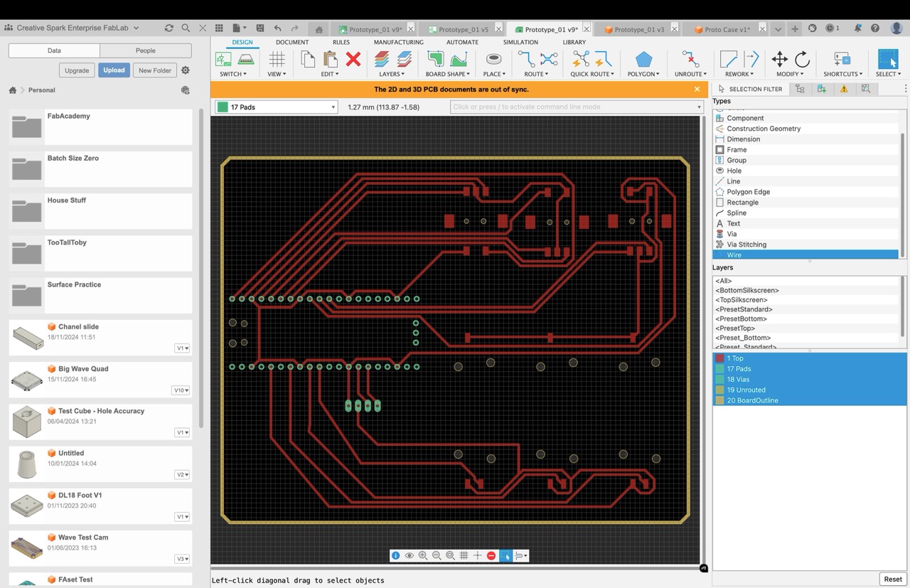Open the RULES ribbon tab
The height and width of the screenshot is (588, 910).
341,42
